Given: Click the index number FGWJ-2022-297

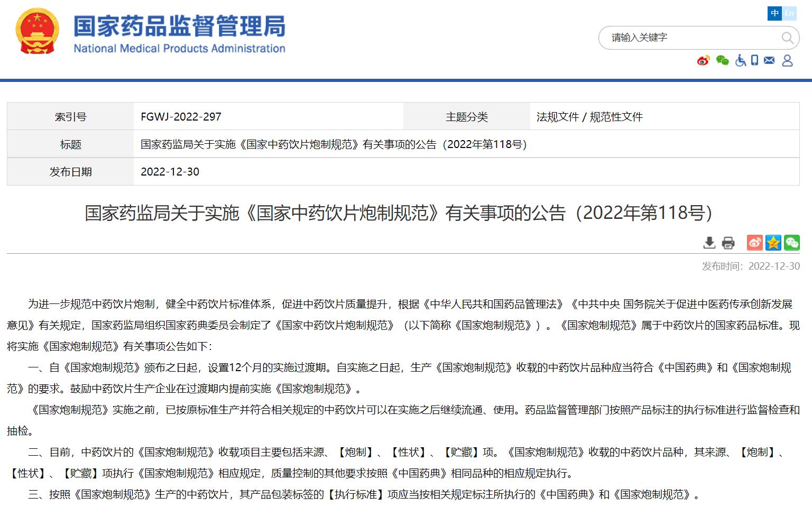Looking at the screenshot, I should (x=181, y=117).
